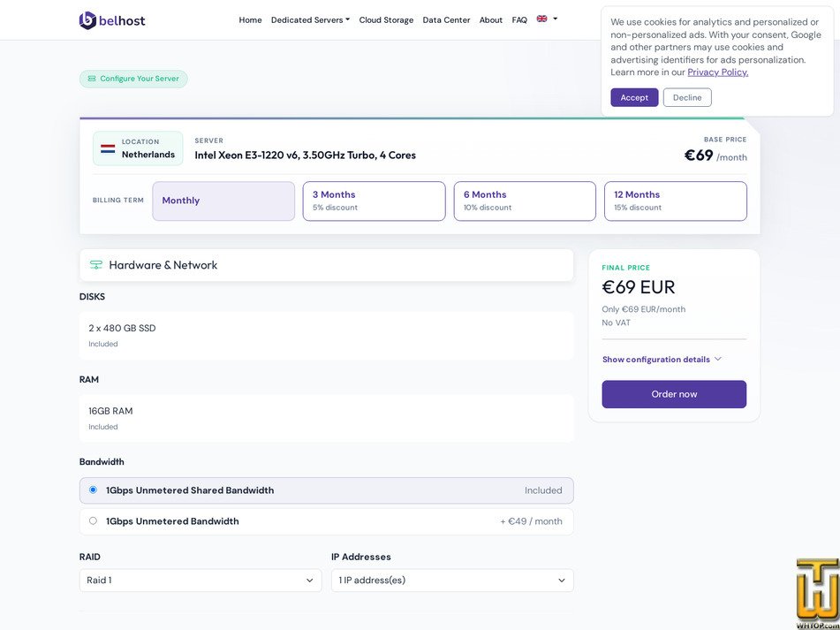Choose the 12 Months billing term
This screenshot has height=630, width=840.
676,201
